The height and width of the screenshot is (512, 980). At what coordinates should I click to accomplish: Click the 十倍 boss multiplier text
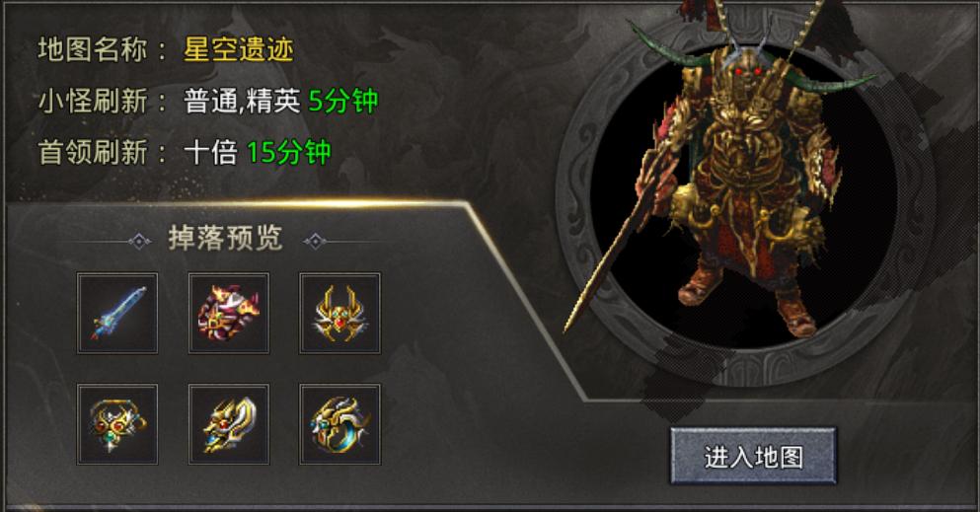[210, 152]
